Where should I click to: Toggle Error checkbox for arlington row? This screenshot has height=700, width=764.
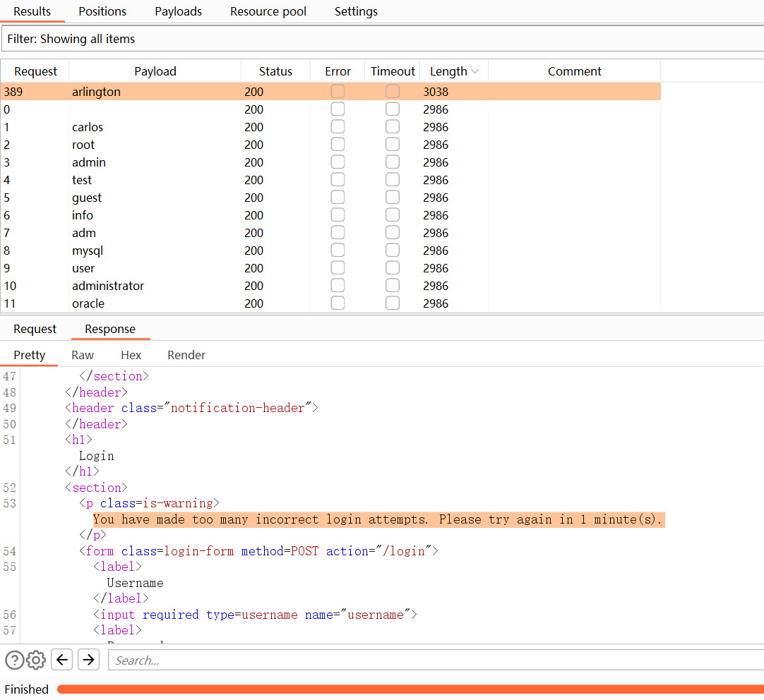pyautogui.click(x=338, y=92)
